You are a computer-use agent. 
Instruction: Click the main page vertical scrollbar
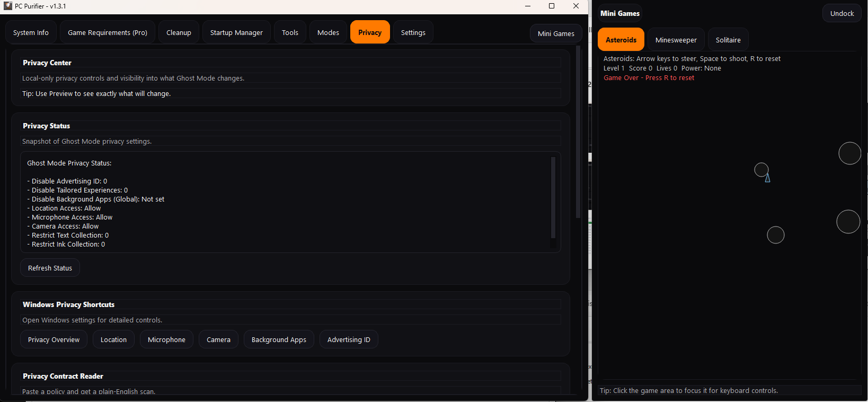tap(578, 133)
